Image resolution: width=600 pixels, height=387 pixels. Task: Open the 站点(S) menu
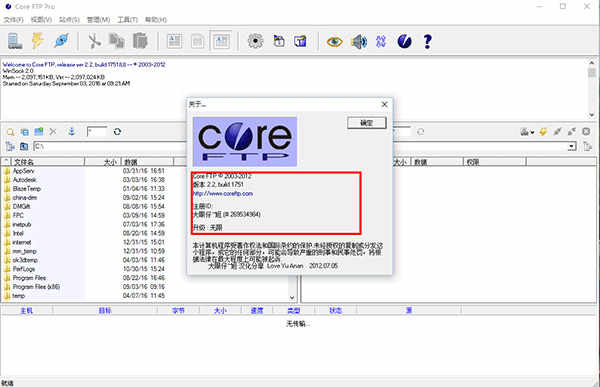coord(69,20)
